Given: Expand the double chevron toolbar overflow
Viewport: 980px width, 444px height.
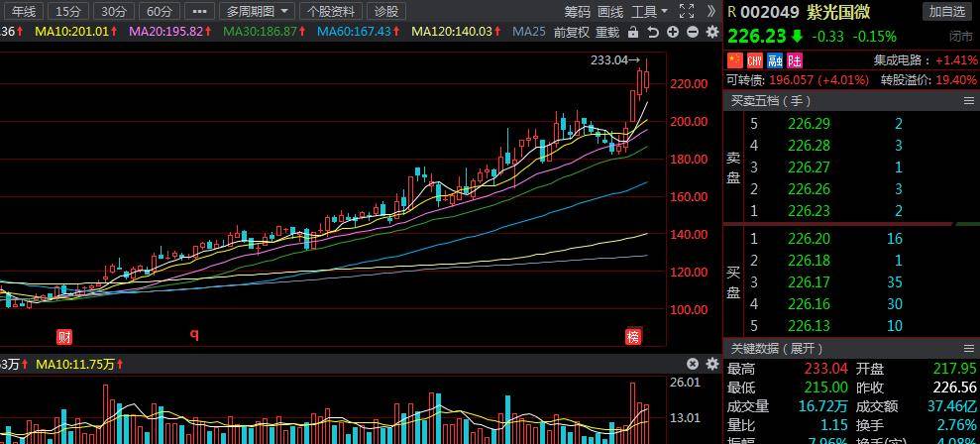Looking at the screenshot, I should 711,11.
